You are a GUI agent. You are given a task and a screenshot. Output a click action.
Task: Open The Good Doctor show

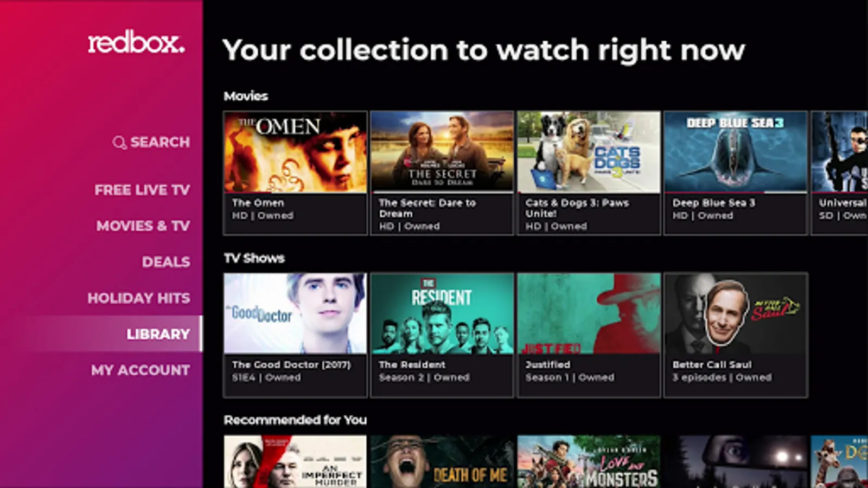[x=295, y=335]
